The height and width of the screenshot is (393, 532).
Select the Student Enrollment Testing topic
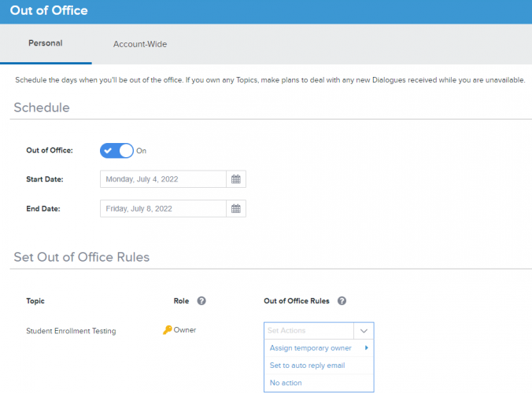click(x=71, y=331)
